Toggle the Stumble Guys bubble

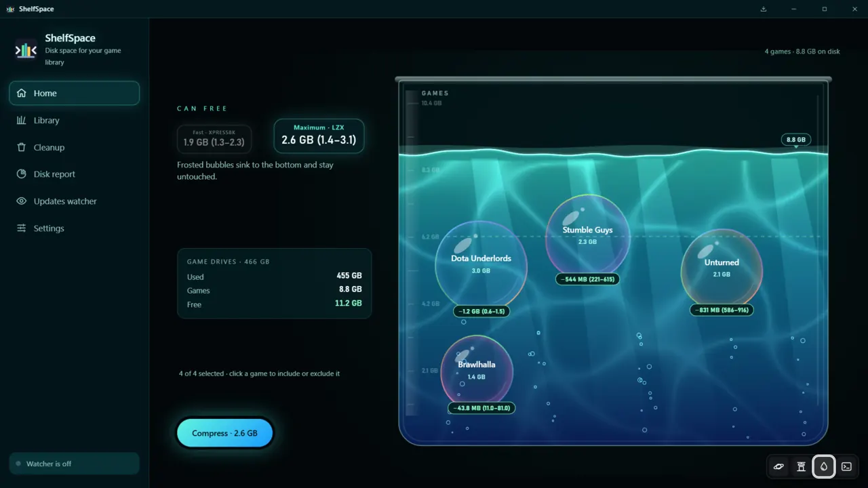pos(587,236)
